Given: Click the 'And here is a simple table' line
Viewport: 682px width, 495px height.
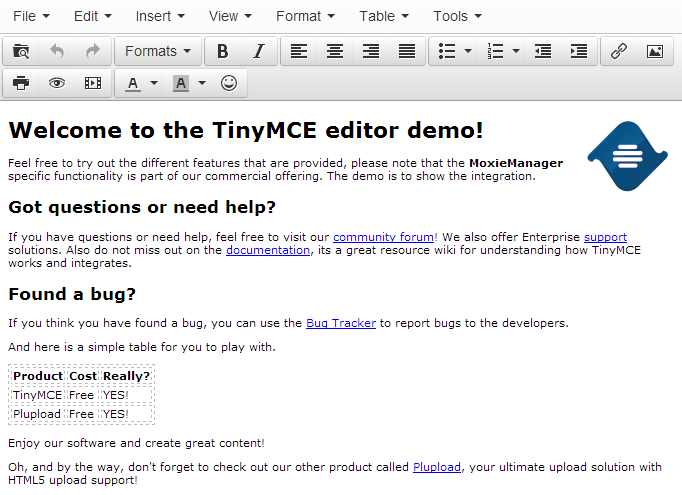Looking at the screenshot, I should click(142, 347).
